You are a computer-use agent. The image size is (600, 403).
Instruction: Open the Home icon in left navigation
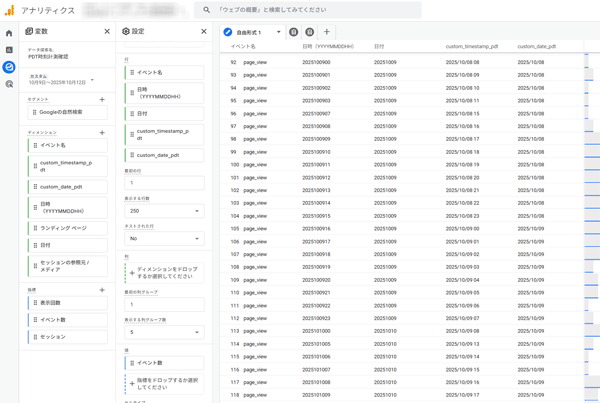coord(9,33)
